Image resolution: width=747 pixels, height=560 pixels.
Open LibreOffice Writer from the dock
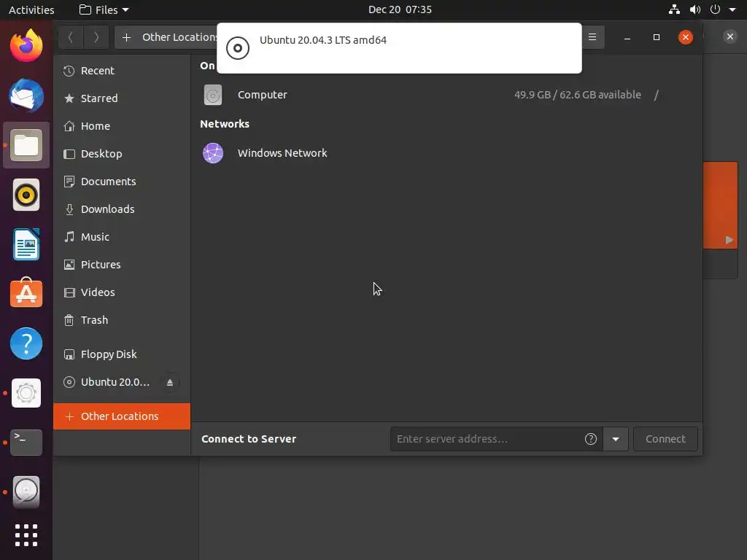26,244
